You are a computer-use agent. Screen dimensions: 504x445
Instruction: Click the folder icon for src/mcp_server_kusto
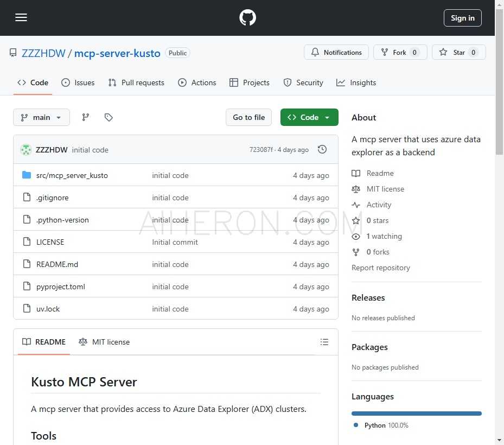point(27,175)
